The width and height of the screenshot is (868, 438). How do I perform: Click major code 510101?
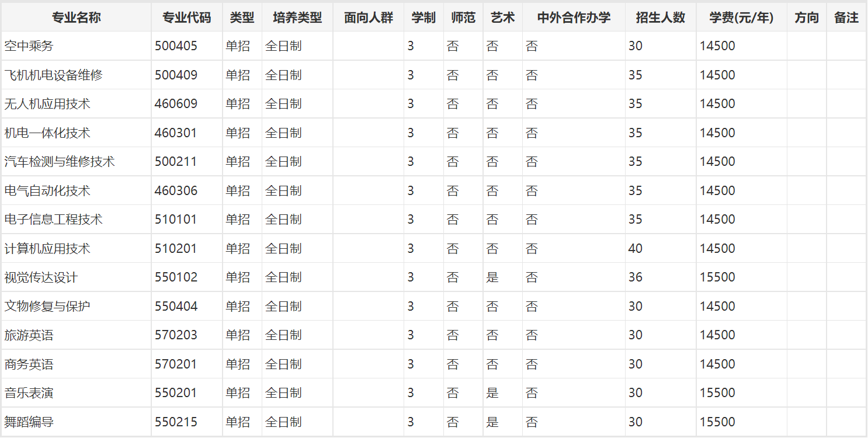pos(176,220)
